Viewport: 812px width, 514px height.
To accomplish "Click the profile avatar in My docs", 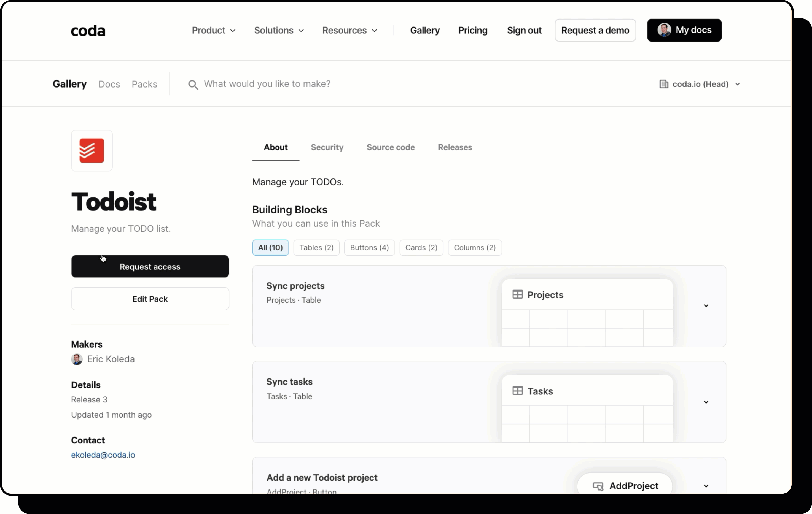I will coord(664,30).
